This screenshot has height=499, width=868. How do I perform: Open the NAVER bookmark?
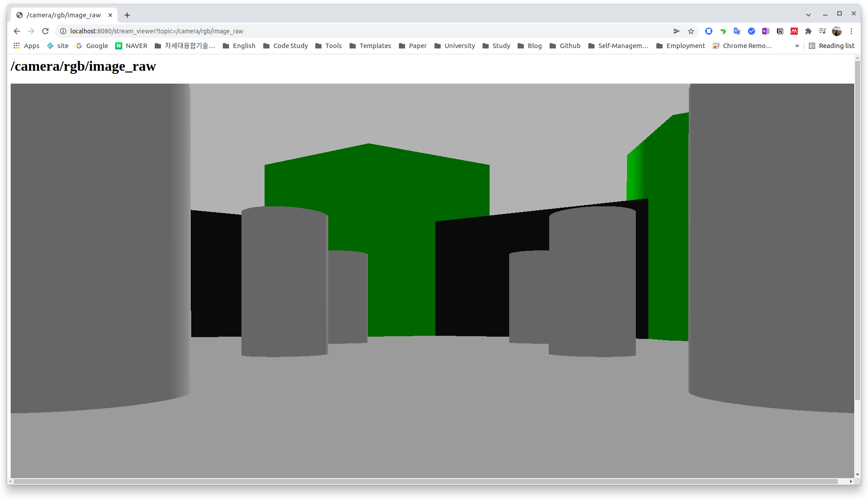[x=131, y=46]
